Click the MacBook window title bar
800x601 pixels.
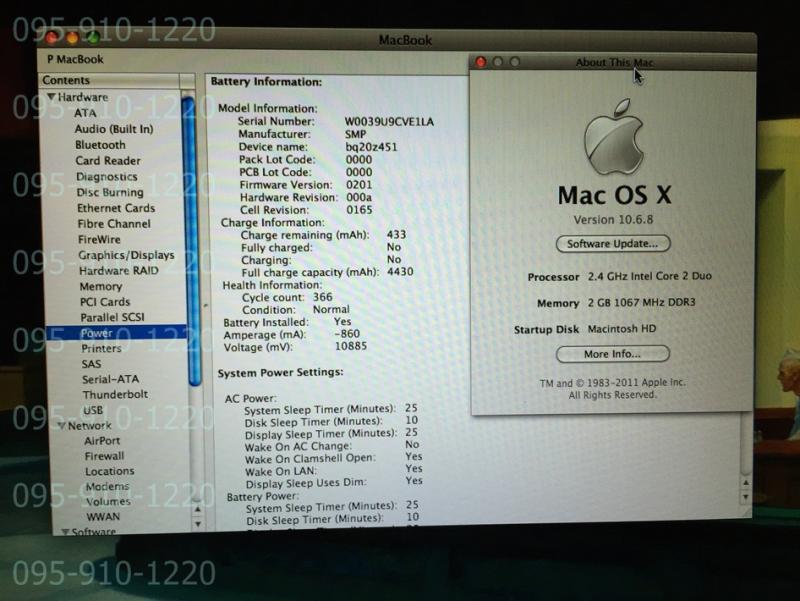(x=397, y=40)
